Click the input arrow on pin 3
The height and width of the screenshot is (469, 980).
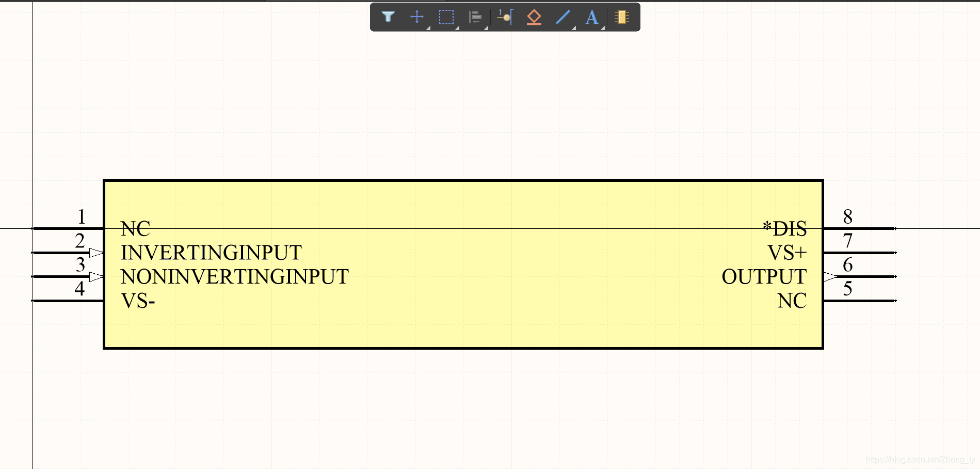point(97,277)
